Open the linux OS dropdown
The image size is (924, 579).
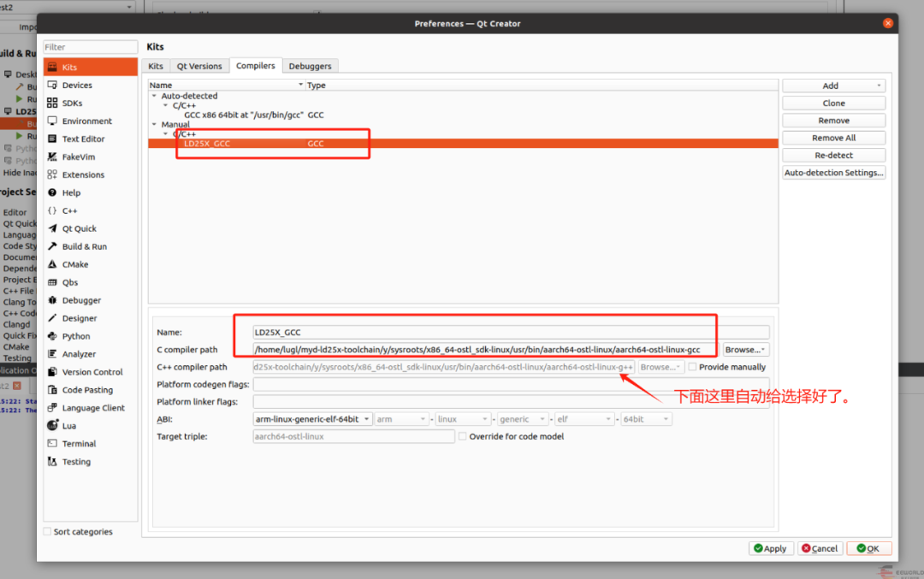pos(462,419)
